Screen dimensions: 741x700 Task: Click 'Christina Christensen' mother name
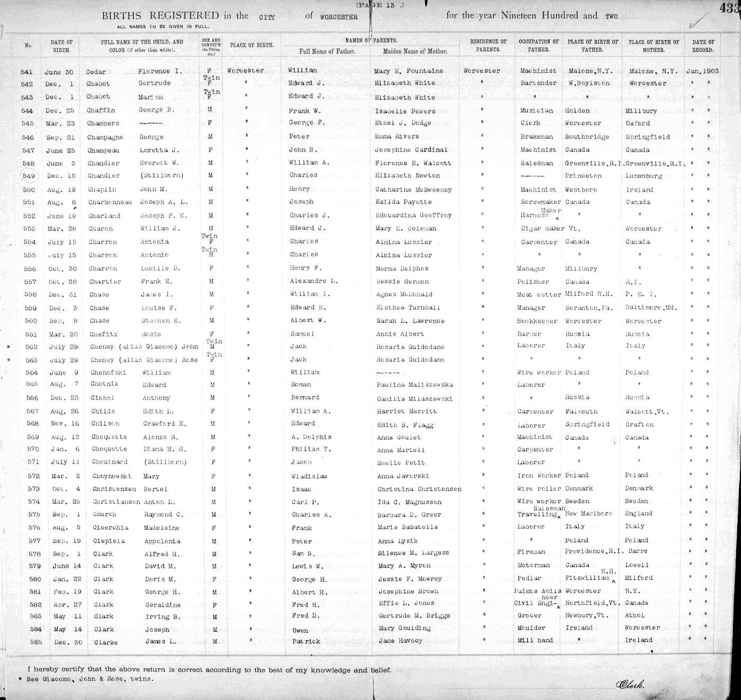420,489
